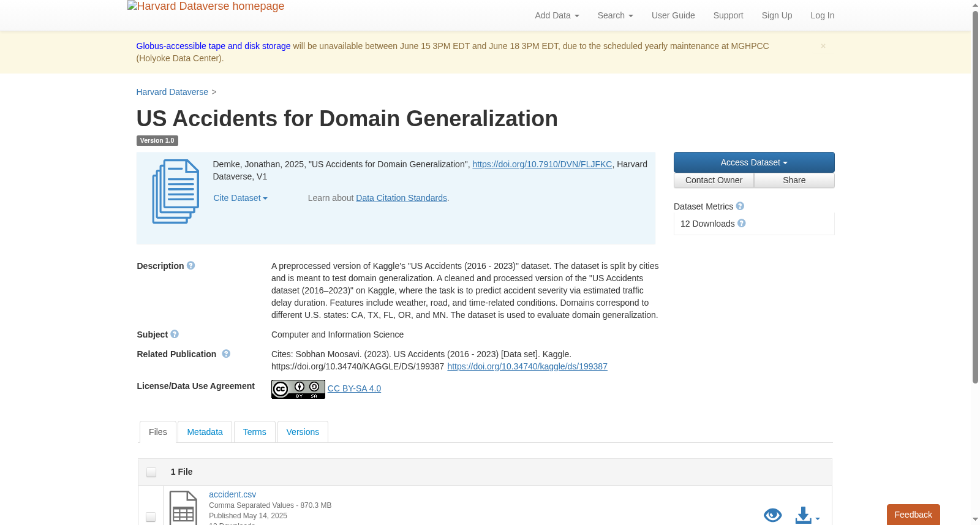Click the Related Publication help icon
980x525 pixels.
(226, 354)
